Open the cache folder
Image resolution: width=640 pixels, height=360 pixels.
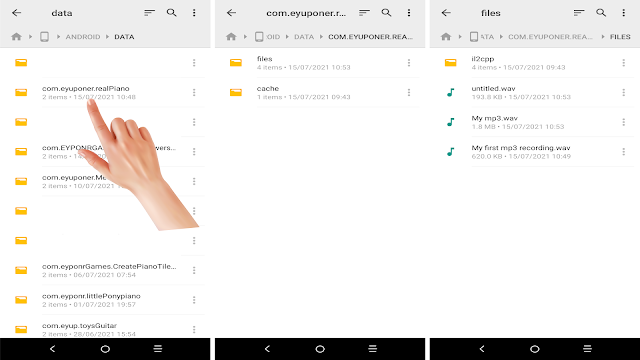tap(320, 93)
